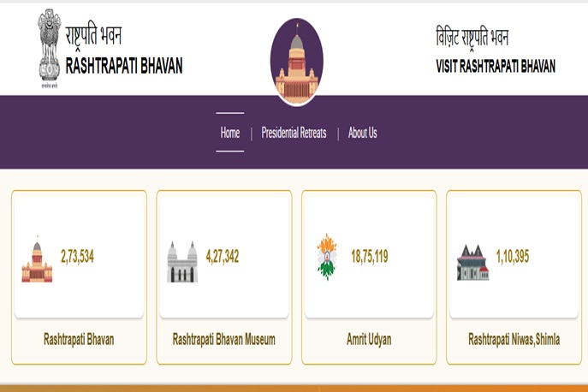The height and width of the screenshot is (392, 588).
Task: Click the Rashtrapati Bhavan Museum building icon
Action: click(x=182, y=262)
